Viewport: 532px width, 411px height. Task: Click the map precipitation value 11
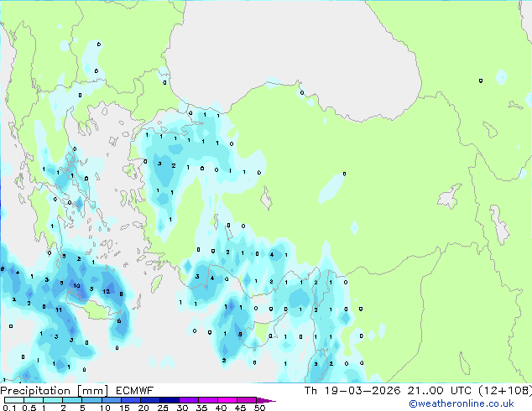(59, 310)
